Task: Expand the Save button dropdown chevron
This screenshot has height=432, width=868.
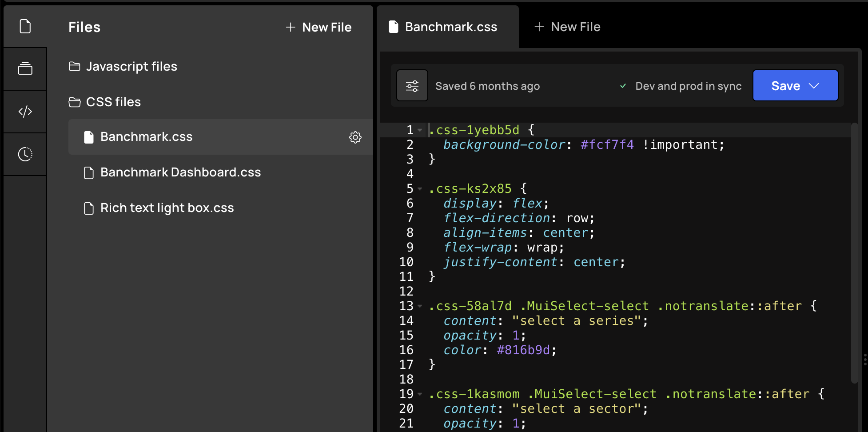Action: coord(814,86)
